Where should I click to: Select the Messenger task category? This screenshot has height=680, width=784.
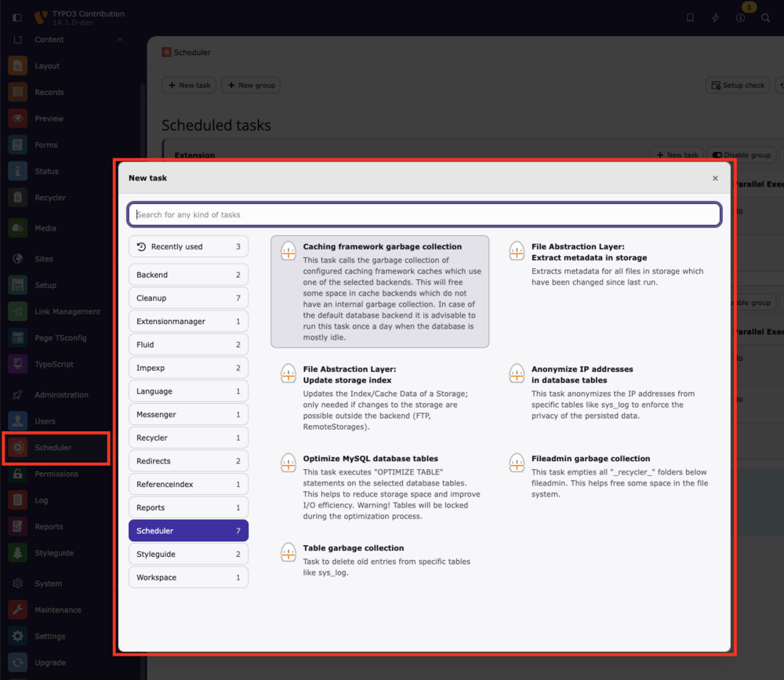(188, 414)
